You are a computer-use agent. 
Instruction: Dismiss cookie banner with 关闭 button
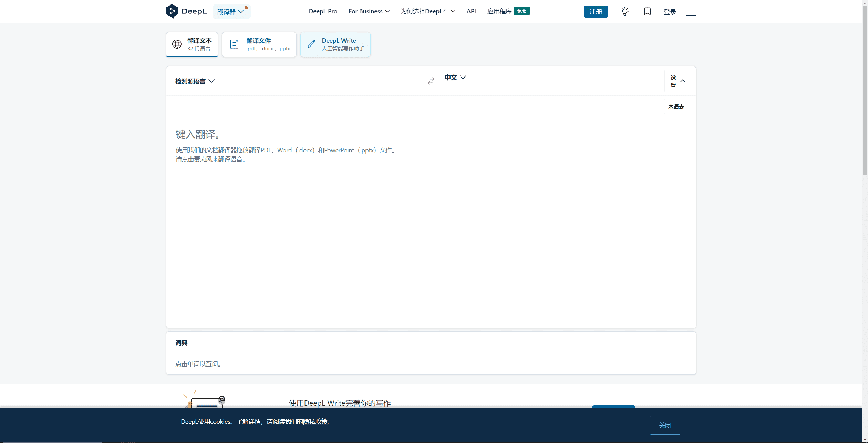click(665, 425)
